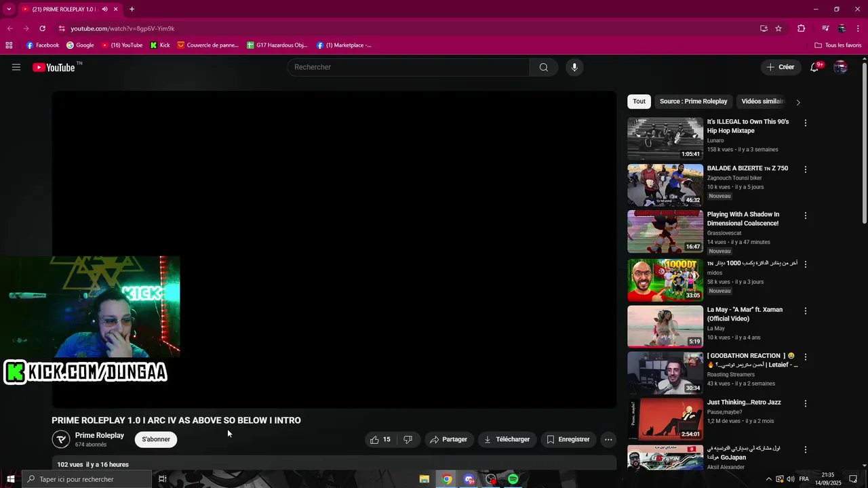Click Windows taskbar search box
This screenshot has width=868, height=488.
coord(87,479)
